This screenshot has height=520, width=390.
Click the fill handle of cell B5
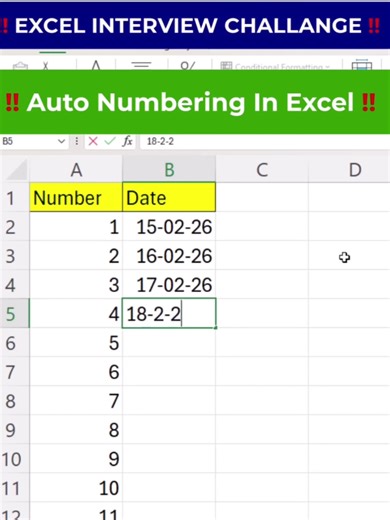(x=216, y=328)
